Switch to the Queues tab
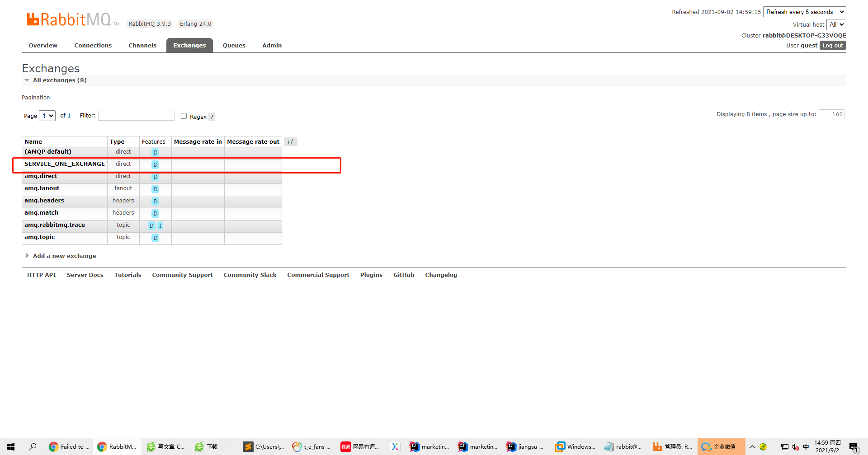This screenshot has height=455, width=868. 234,45
